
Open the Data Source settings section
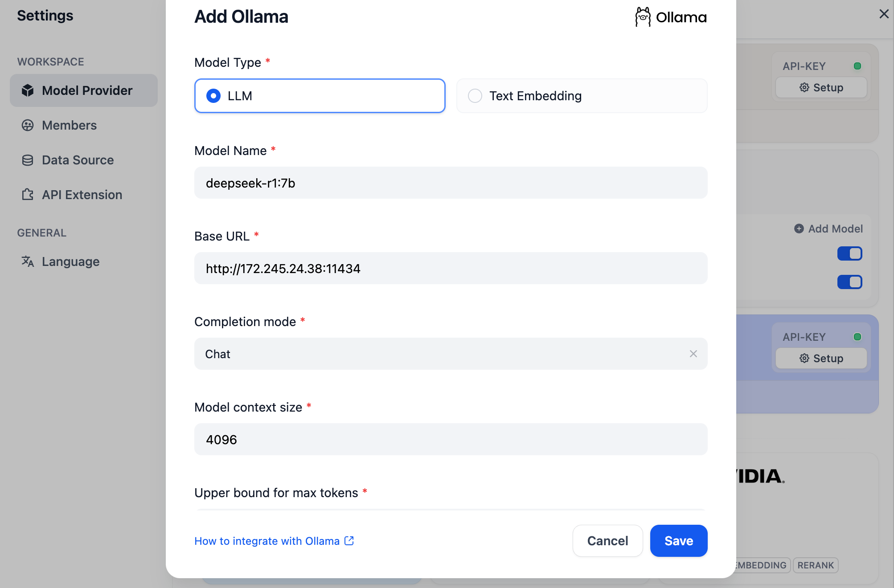tap(78, 160)
